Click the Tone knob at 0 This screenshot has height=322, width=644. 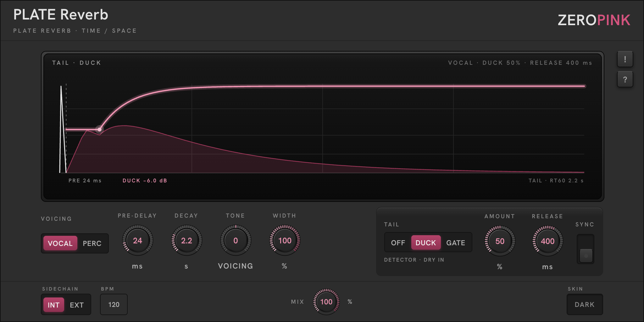pos(236,241)
